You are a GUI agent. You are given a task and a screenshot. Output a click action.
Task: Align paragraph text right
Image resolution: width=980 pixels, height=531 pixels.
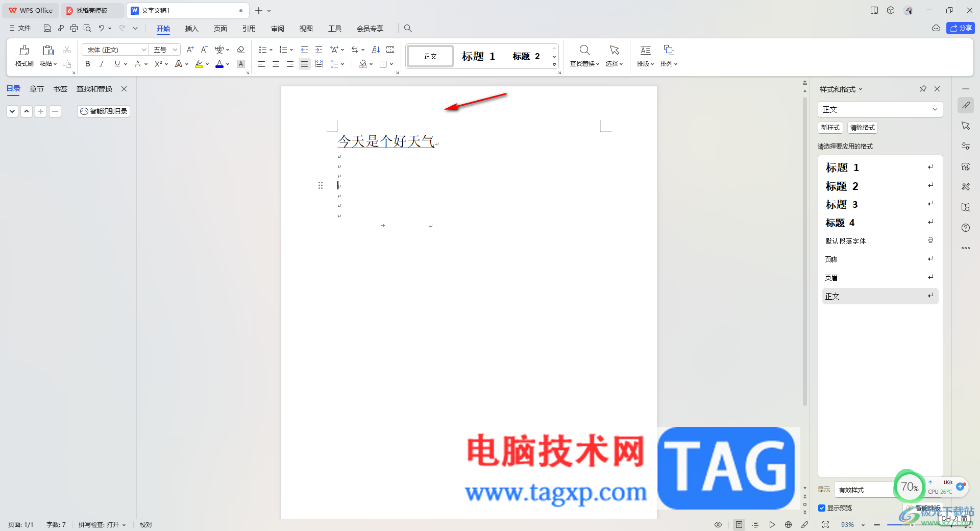point(290,64)
